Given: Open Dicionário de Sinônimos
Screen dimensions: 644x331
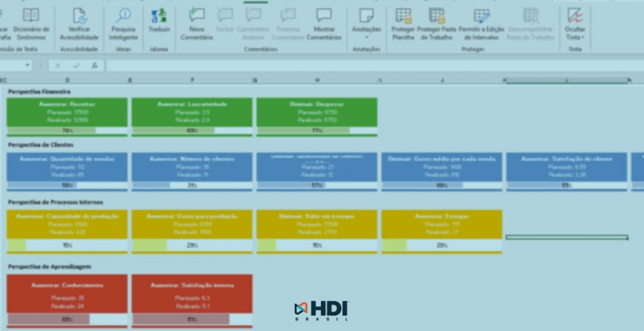Looking at the screenshot, I should [x=31, y=24].
